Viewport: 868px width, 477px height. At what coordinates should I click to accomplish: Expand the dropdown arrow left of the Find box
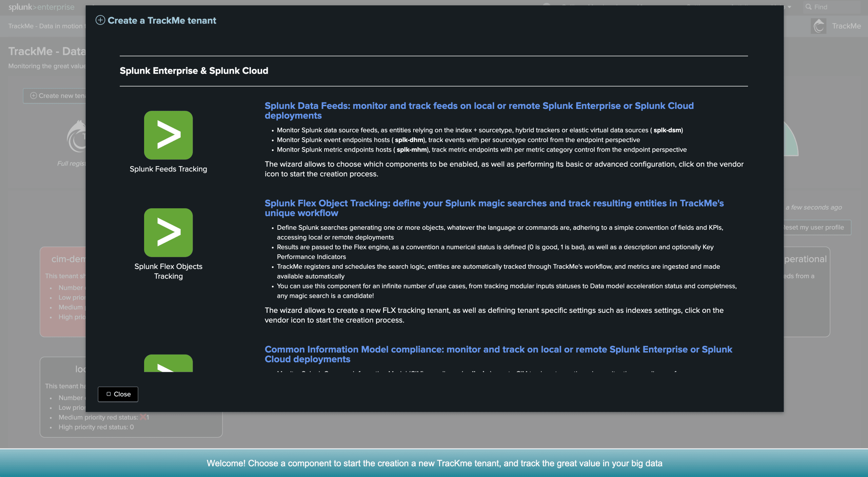tap(790, 7)
